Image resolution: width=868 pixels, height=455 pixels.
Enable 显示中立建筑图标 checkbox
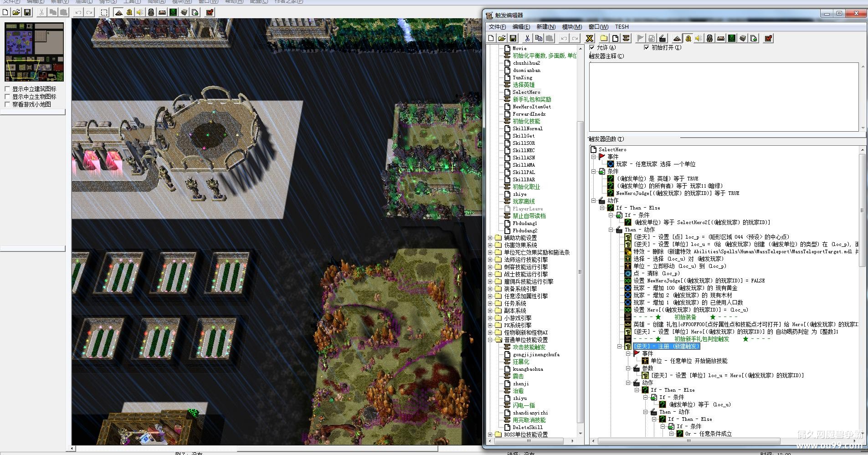[x=7, y=89]
